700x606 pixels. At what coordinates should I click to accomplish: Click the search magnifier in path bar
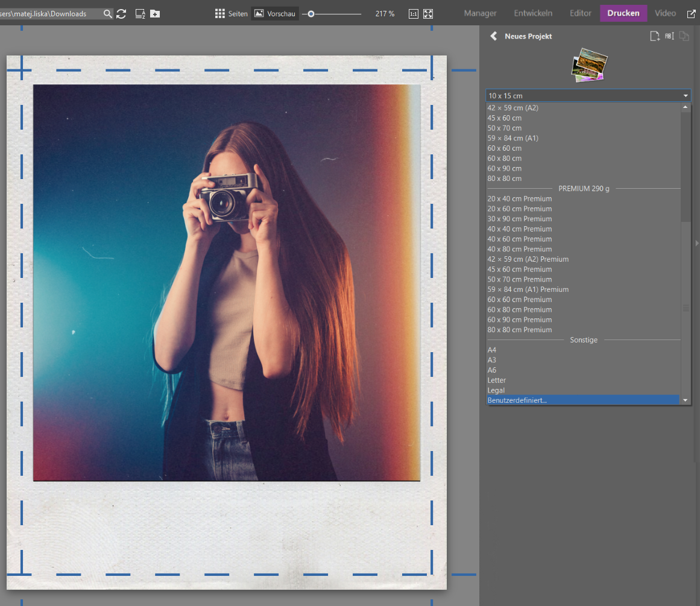click(x=107, y=13)
